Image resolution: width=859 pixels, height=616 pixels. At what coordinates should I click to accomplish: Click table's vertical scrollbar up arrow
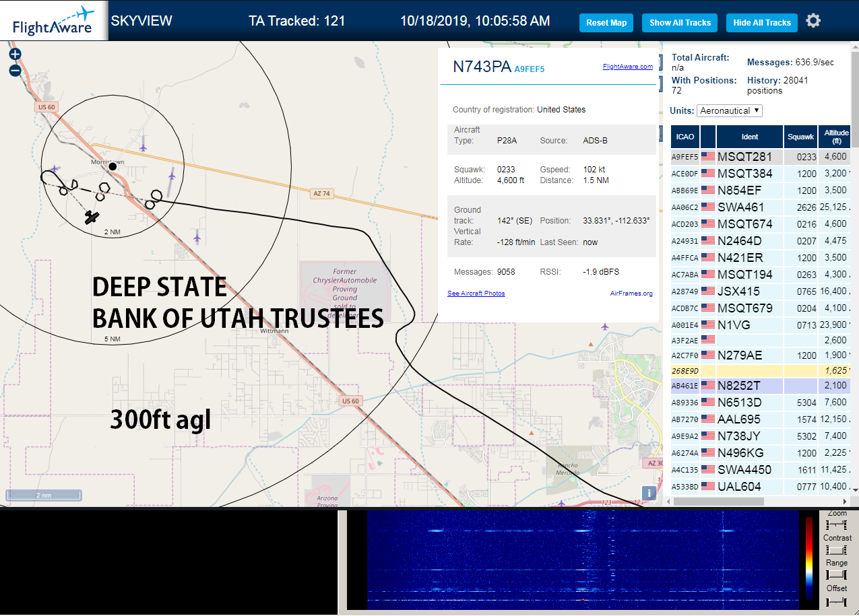click(x=854, y=46)
